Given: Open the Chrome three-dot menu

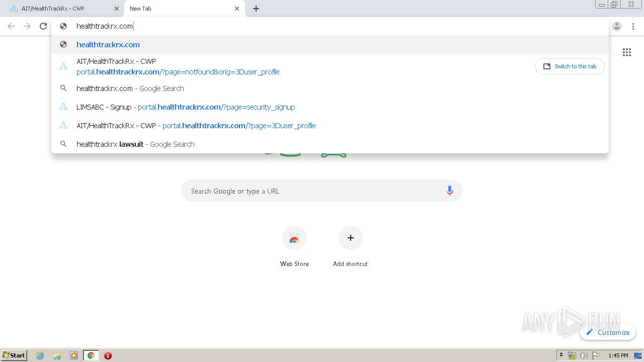Looking at the screenshot, I should tap(633, 26).
